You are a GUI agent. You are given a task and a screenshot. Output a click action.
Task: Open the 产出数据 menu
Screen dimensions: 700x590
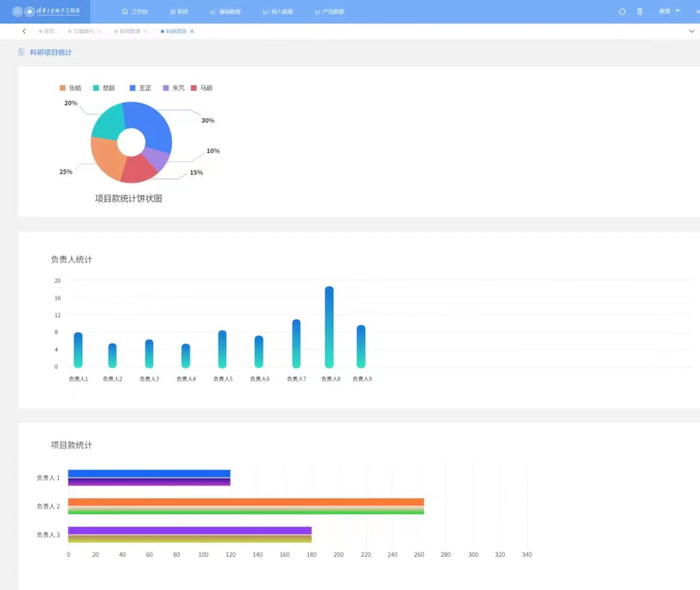[x=329, y=12]
